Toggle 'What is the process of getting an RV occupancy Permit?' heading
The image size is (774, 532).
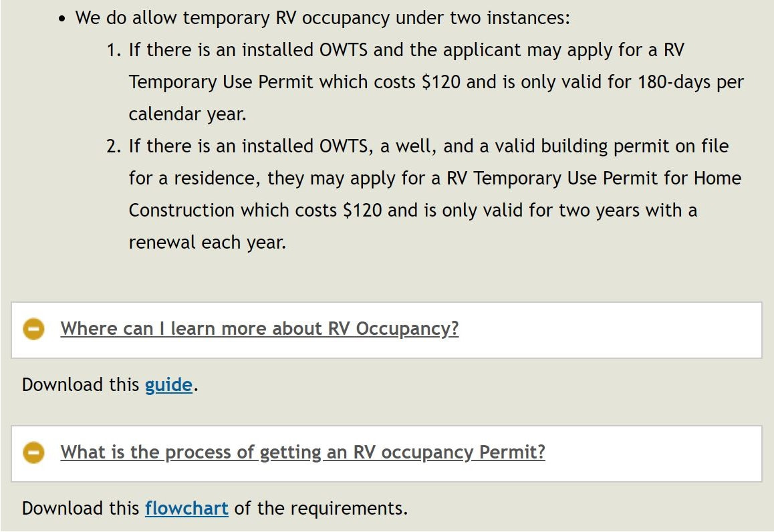[x=303, y=452]
